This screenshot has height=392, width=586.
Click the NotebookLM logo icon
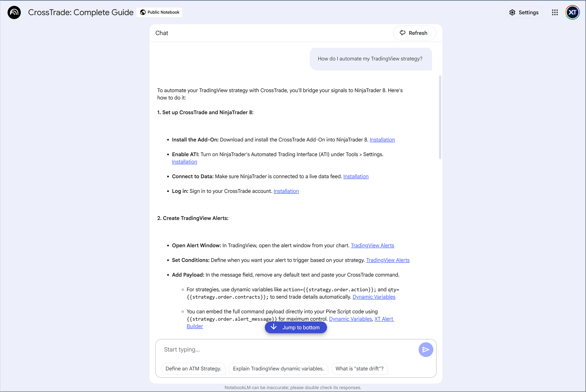14,12
